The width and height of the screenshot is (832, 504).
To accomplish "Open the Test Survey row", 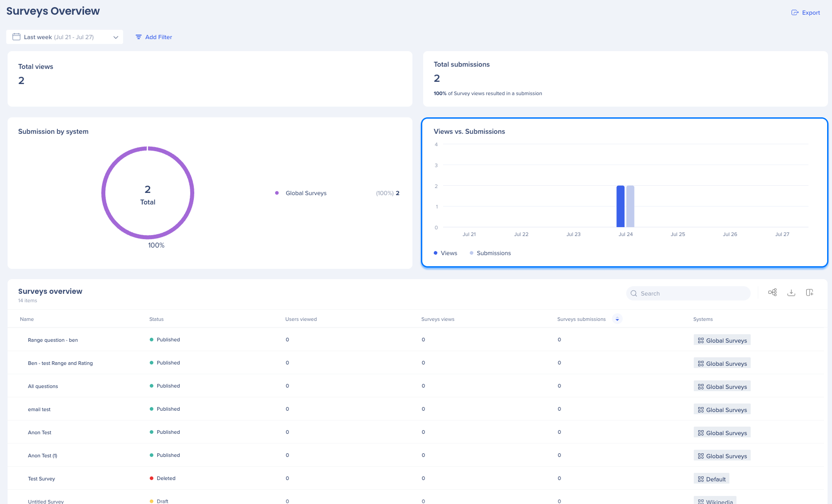I will click(41, 479).
